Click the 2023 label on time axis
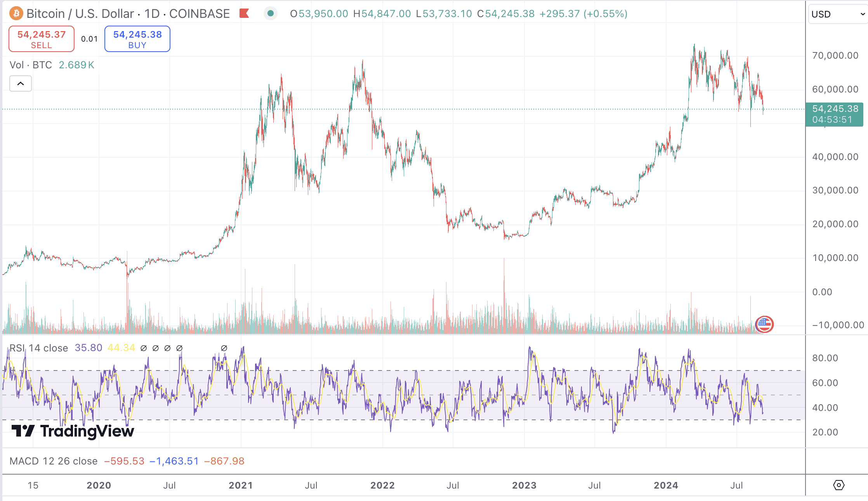 click(524, 485)
